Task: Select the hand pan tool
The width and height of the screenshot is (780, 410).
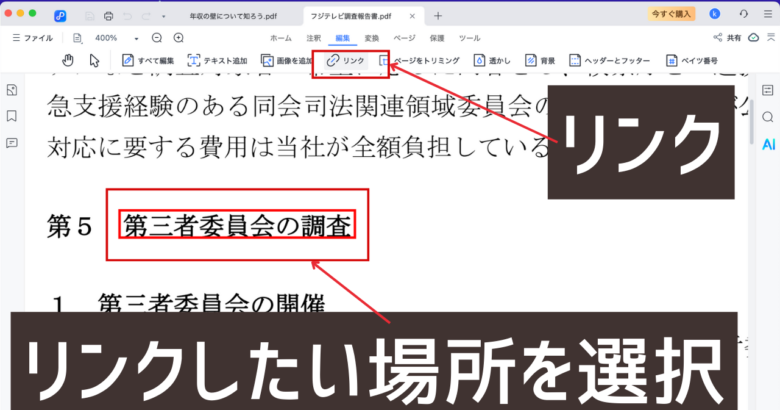Action: 68,61
